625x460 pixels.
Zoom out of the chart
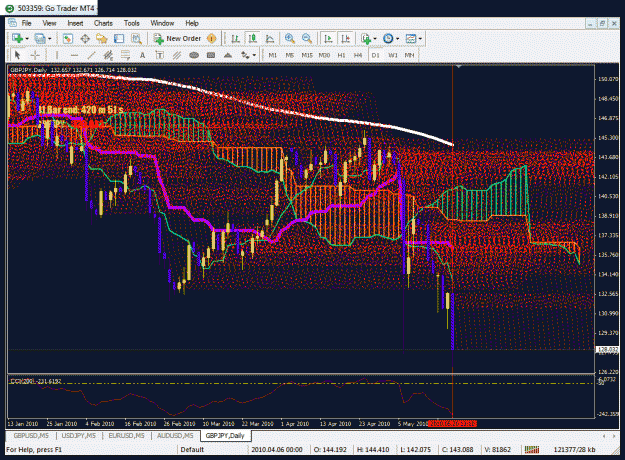point(307,38)
